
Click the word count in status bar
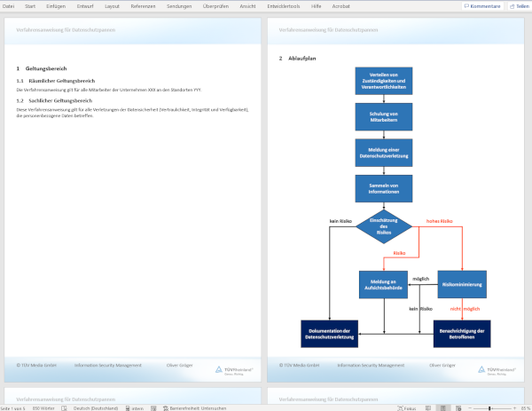click(x=43, y=407)
